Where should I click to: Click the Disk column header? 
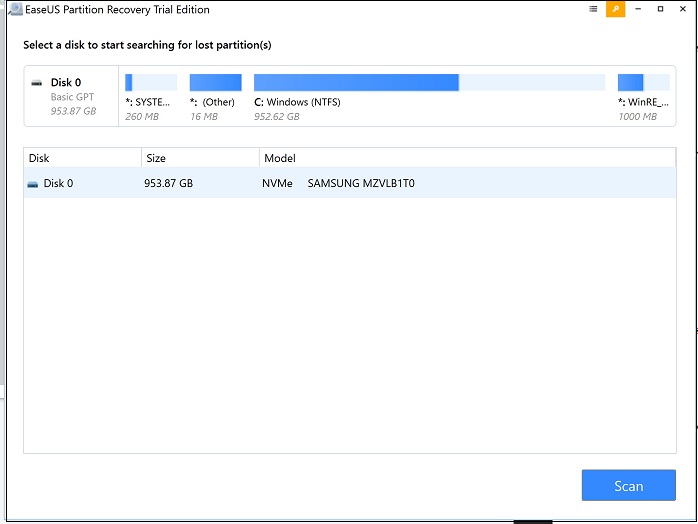tap(82, 158)
